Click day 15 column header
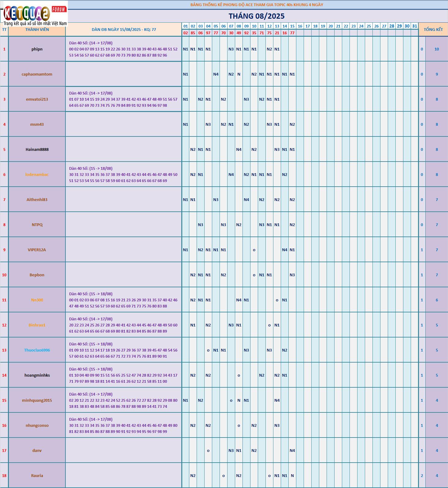 coord(292,26)
